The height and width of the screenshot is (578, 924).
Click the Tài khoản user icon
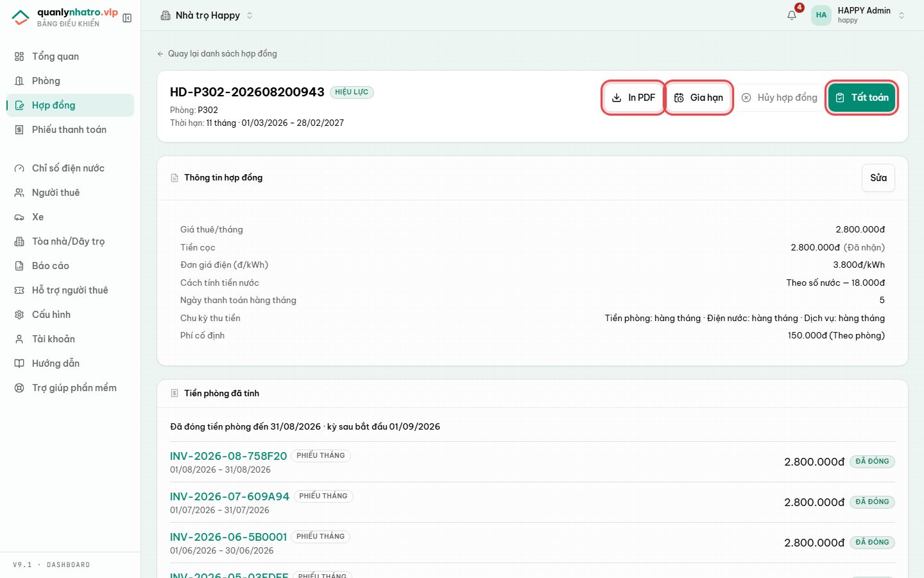(19, 339)
